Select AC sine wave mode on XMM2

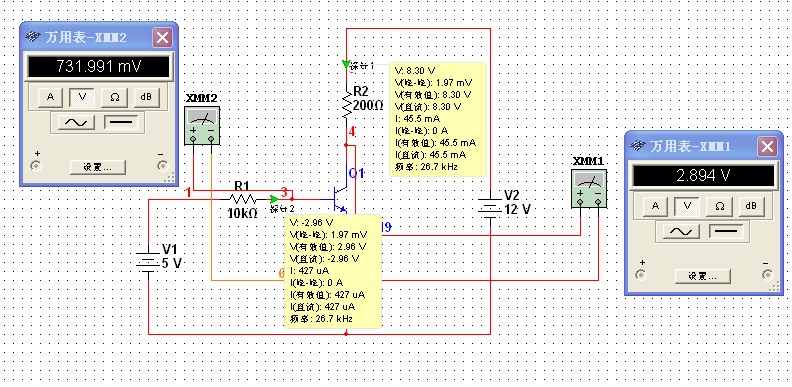[x=76, y=122]
